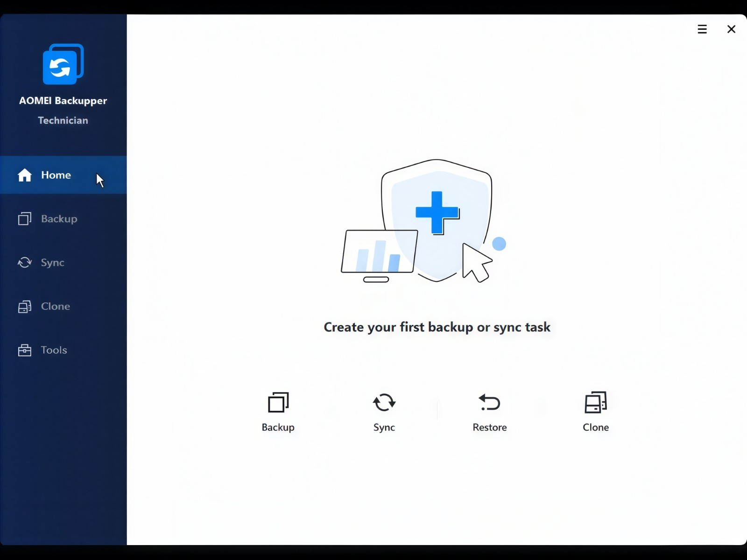Click the Restore back-arrow icon on the home panel

click(489, 402)
